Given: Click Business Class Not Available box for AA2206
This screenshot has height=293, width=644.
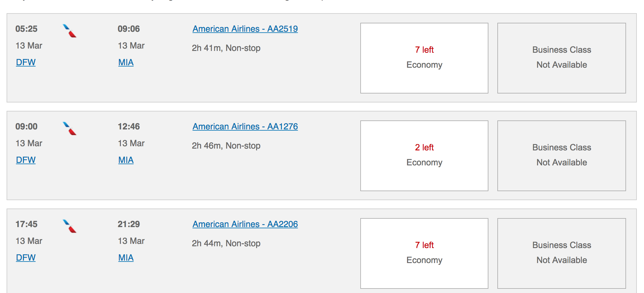Looking at the screenshot, I should point(561,253).
